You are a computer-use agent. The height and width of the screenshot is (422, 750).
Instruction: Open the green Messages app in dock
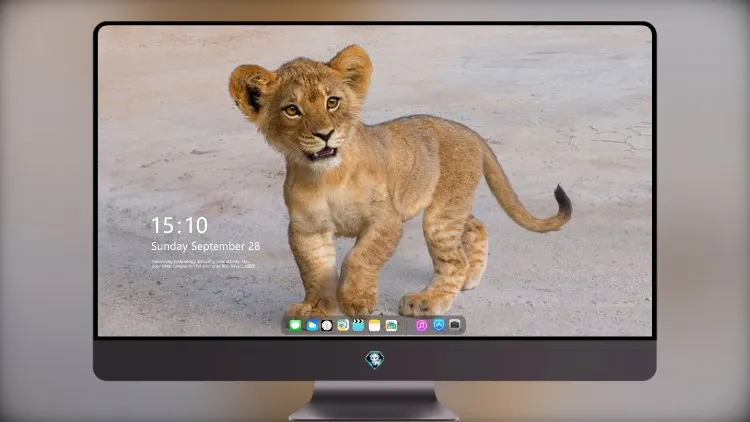(295, 325)
